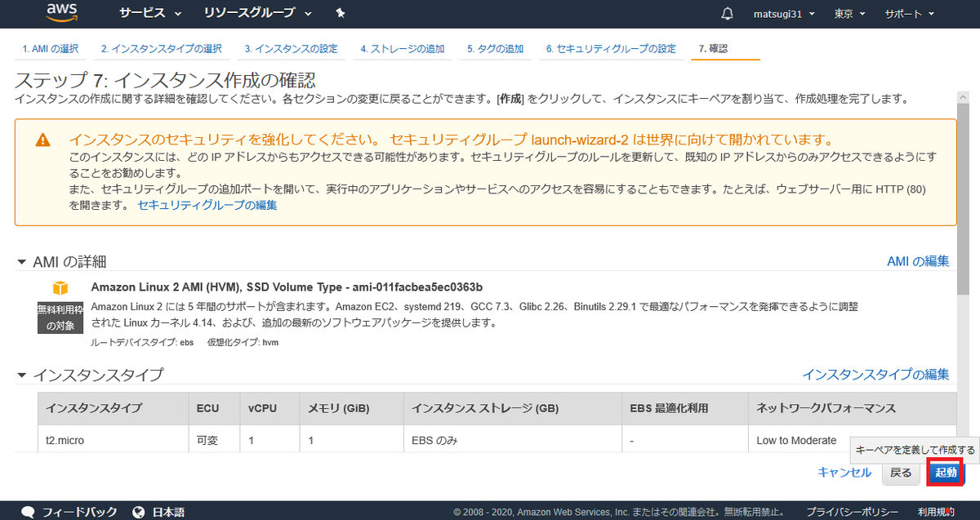Click the 戻る button
980x520 pixels.
[x=901, y=473]
